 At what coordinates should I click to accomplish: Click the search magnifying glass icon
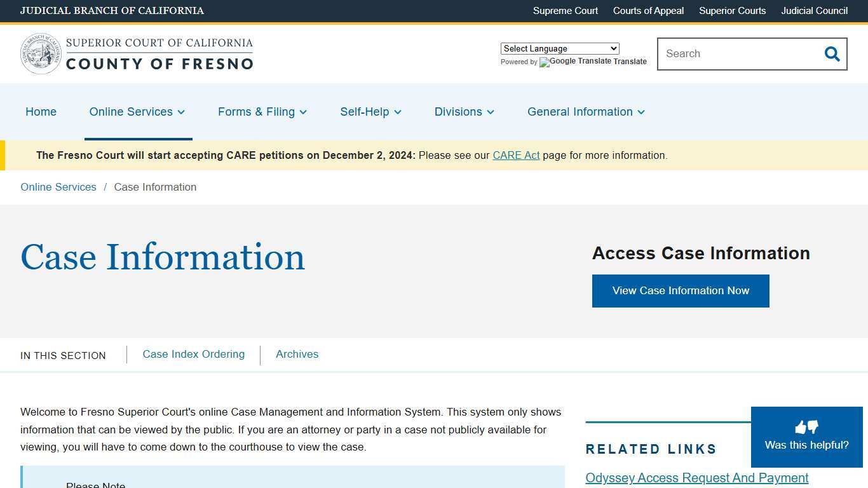[x=831, y=54]
